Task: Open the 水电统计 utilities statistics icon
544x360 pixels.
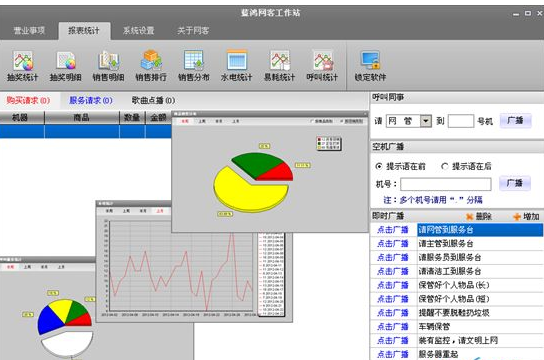Action: (237, 66)
